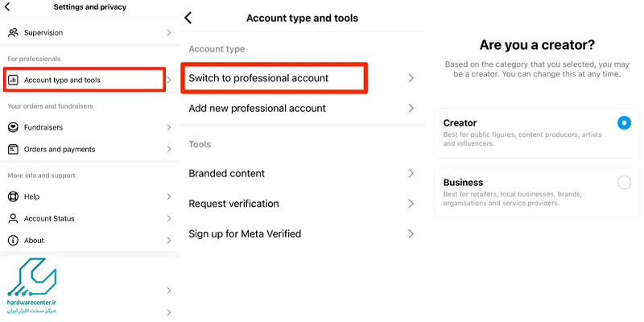Tap the Account Status person icon
The height and width of the screenshot is (322, 644).
click(13, 218)
